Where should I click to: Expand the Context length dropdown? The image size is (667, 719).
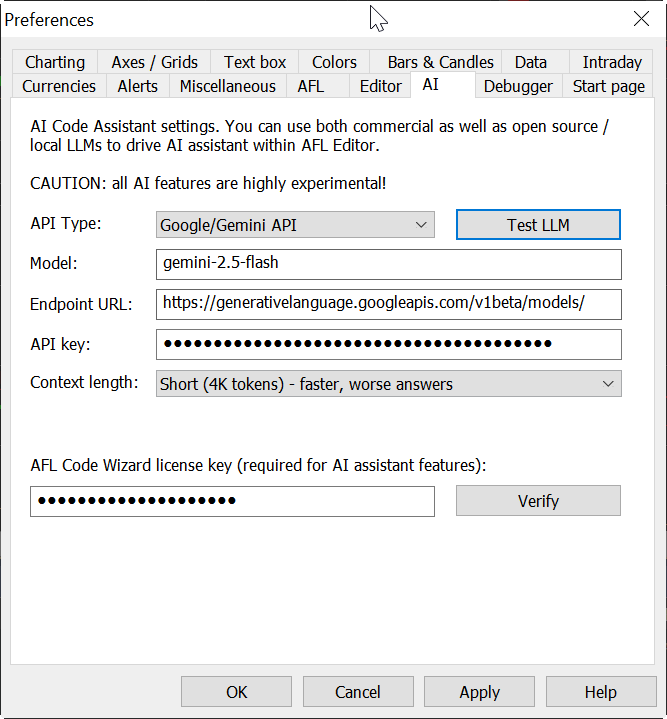click(388, 384)
